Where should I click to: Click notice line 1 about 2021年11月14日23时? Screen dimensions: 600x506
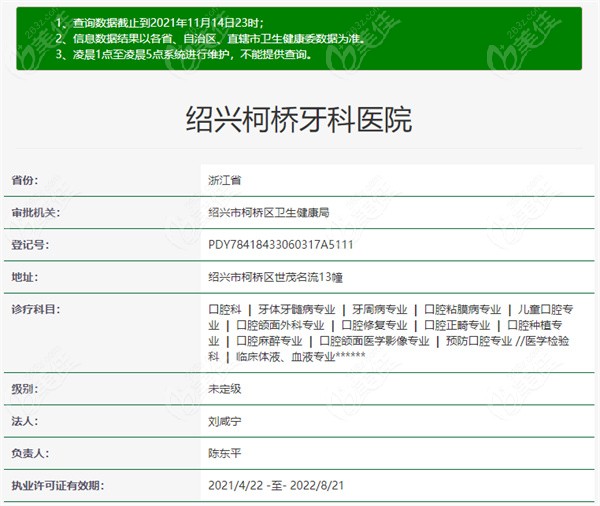(x=160, y=23)
